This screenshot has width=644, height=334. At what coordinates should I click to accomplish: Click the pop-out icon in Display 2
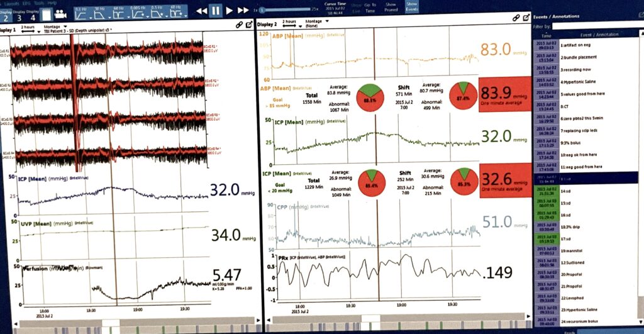(x=526, y=18)
